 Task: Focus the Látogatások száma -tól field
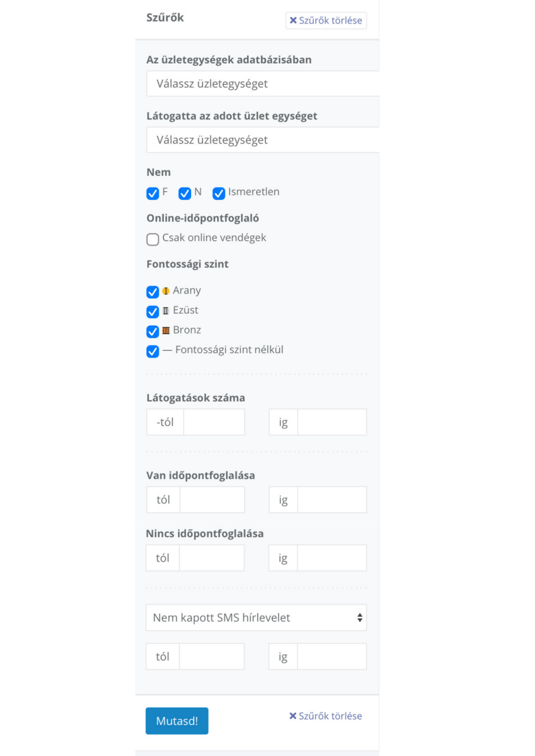point(214,422)
